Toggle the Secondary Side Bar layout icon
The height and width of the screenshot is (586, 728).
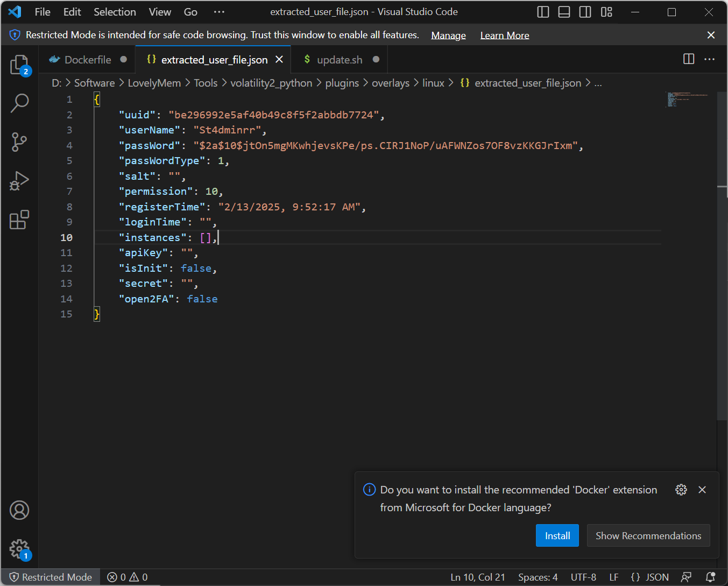[585, 12]
